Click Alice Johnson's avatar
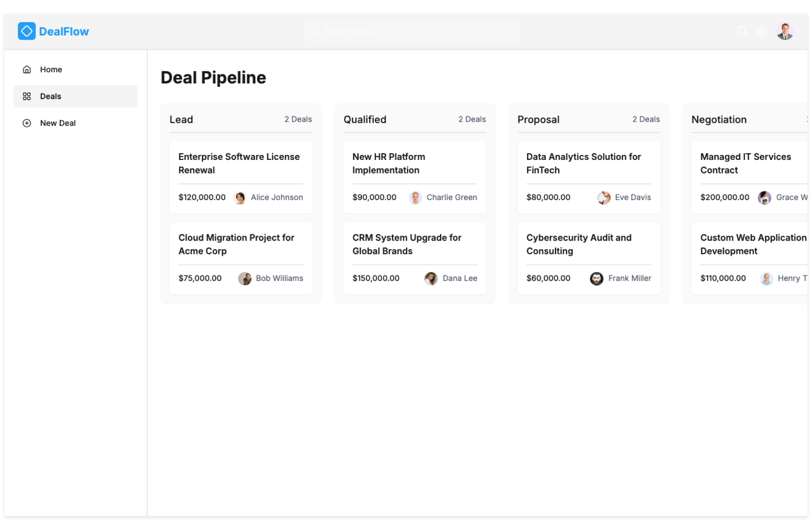This screenshot has height=528, width=812. (x=240, y=198)
